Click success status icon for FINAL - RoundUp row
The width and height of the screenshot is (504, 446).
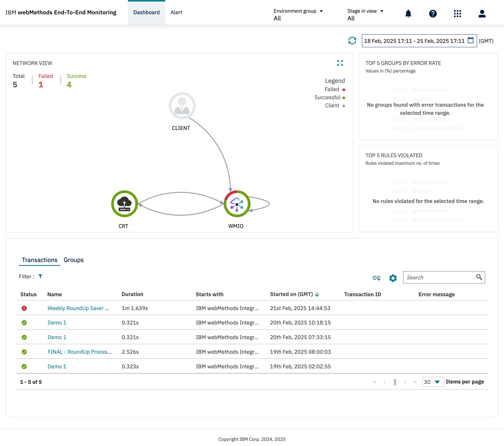pos(24,352)
